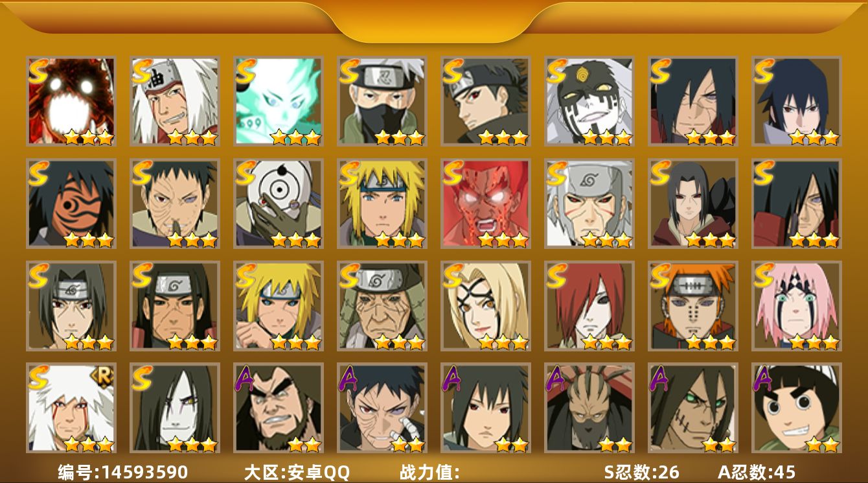Select elderly Hiruzen wearing the helmet headband
The image size is (868, 483).
pos(382,306)
